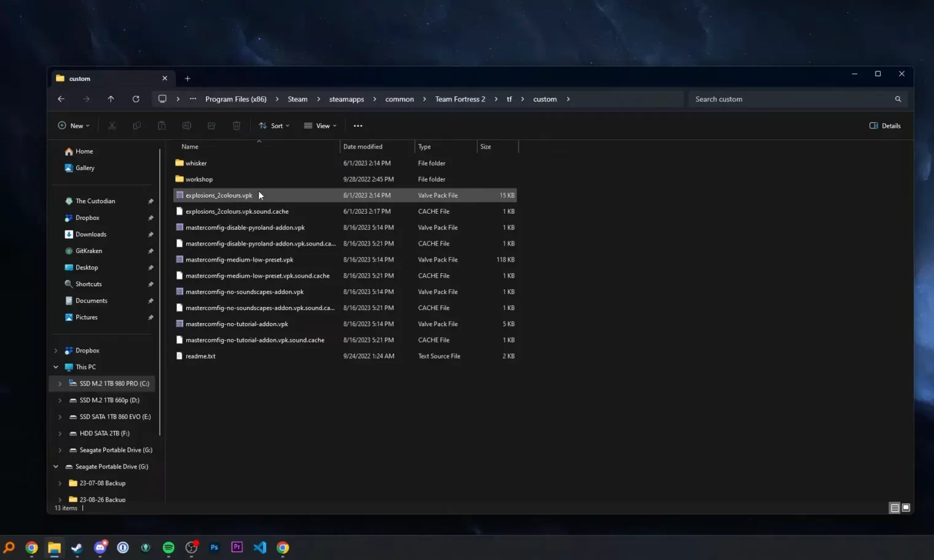Open pinned Shortcuts folder
This screenshot has width=934, height=560.
pyautogui.click(x=88, y=284)
